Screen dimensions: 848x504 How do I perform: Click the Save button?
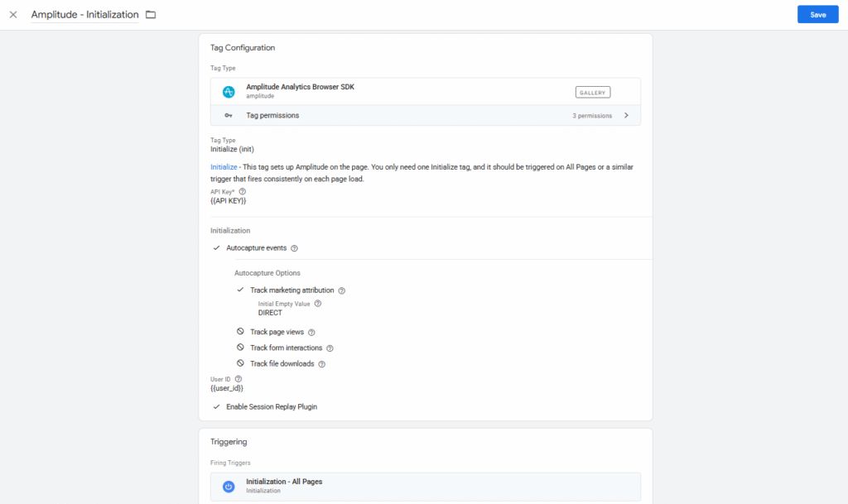coord(817,15)
